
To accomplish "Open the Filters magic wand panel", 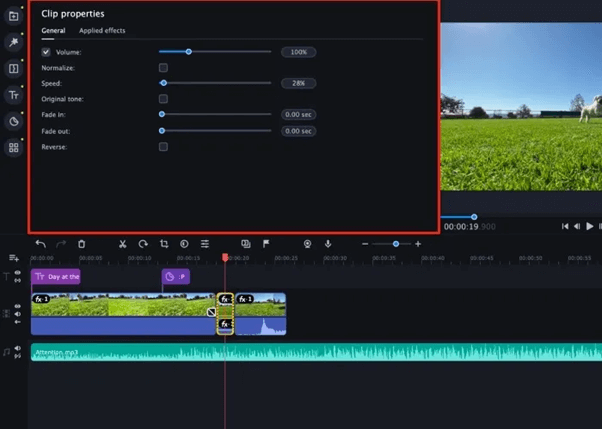I will 13,42.
